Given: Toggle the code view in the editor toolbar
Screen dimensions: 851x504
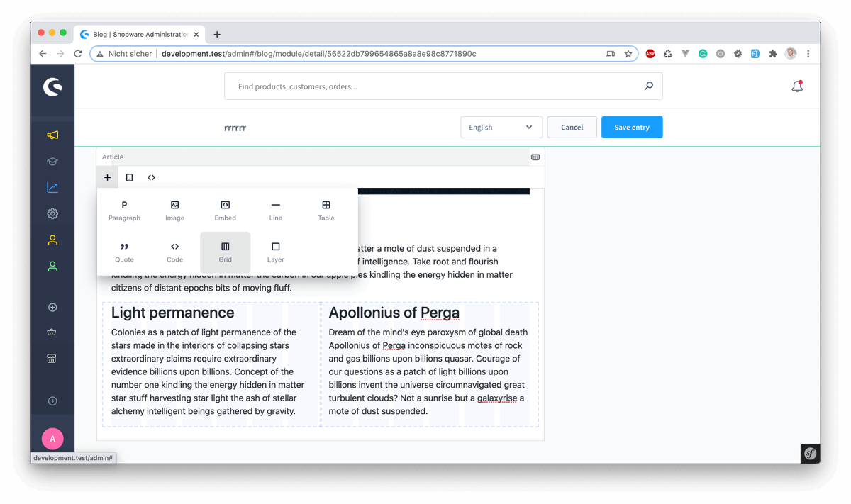Looking at the screenshot, I should click(x=151, y=177).
